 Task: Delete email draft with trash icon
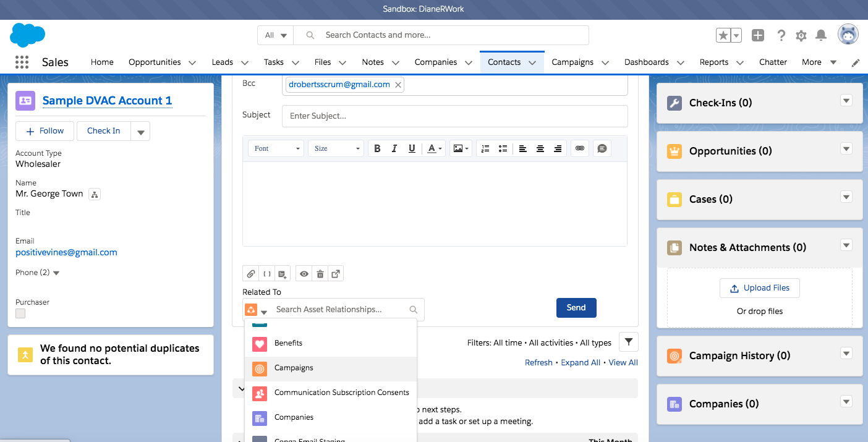tap(320, 274)
